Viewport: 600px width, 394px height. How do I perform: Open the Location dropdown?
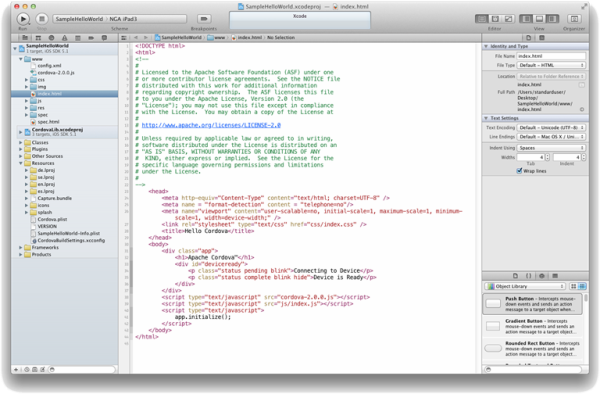(x=551, y=77)
